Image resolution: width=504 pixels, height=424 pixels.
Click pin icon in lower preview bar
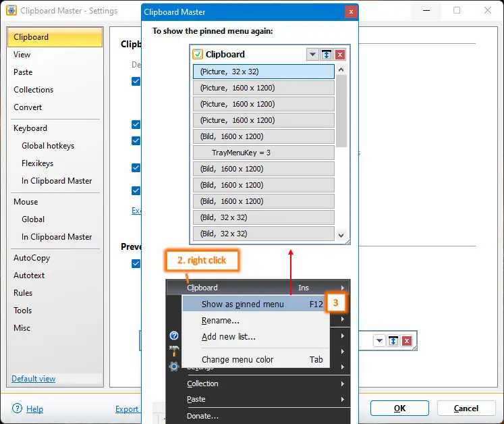tap(393, 341)
